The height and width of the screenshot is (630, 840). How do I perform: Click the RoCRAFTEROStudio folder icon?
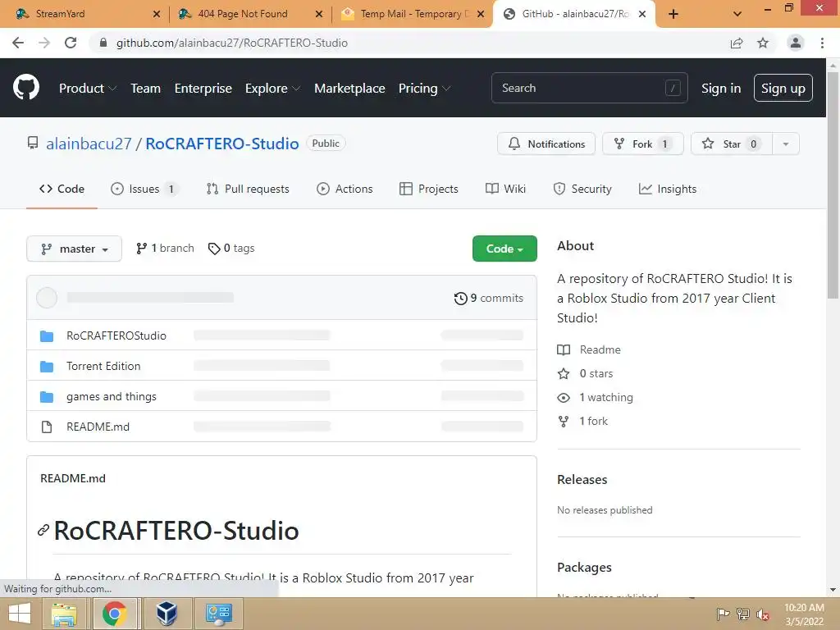[47, 336]
